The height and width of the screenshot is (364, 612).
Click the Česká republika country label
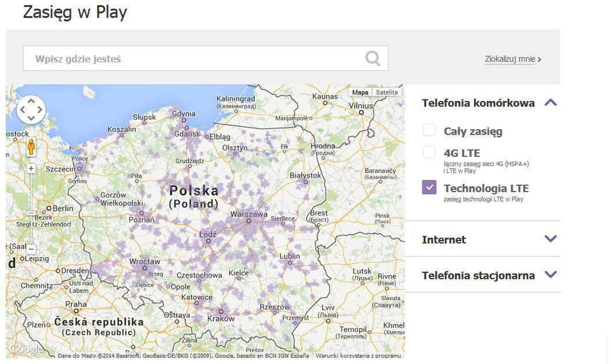pos(99,322)
